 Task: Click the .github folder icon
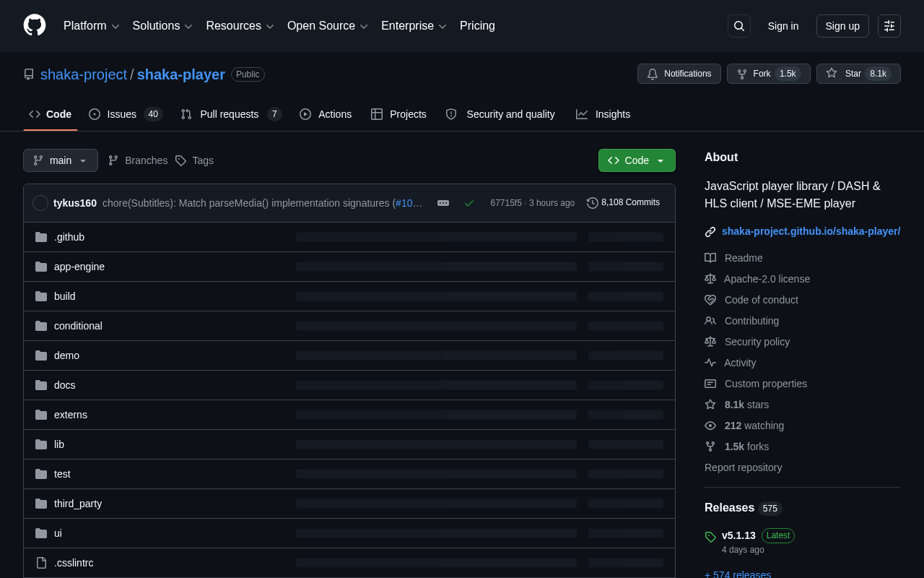coord(41,237)
